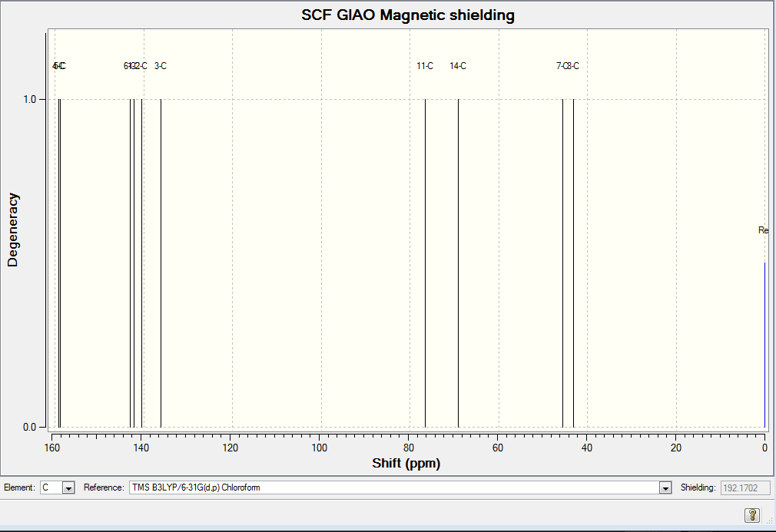Expand the Reference dropdown arrow

click(665, 488)
